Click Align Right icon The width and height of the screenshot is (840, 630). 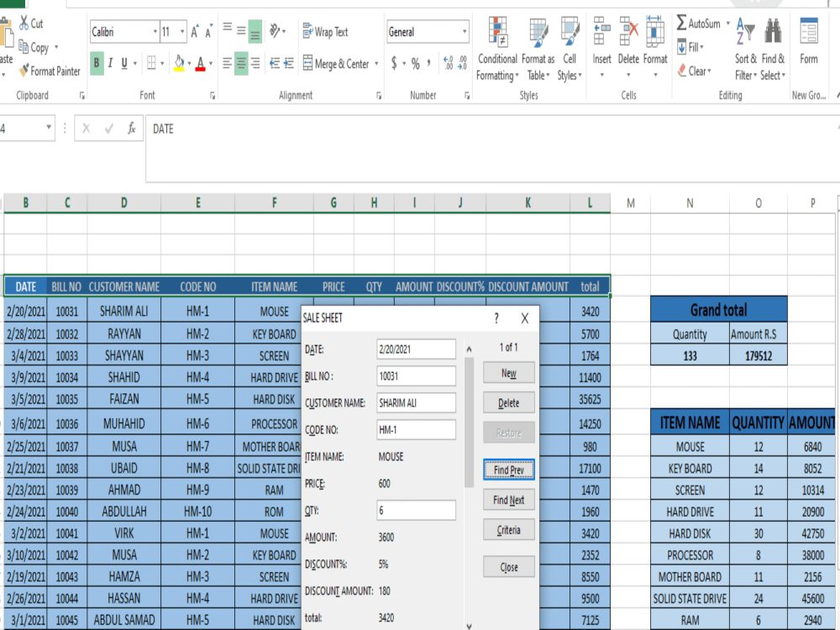point(255,63)
